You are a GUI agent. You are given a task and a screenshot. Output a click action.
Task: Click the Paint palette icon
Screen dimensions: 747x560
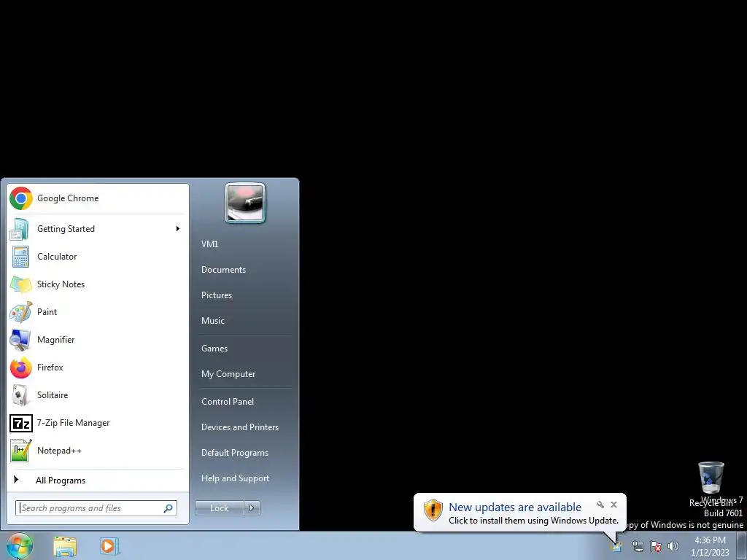coord(21,312)
